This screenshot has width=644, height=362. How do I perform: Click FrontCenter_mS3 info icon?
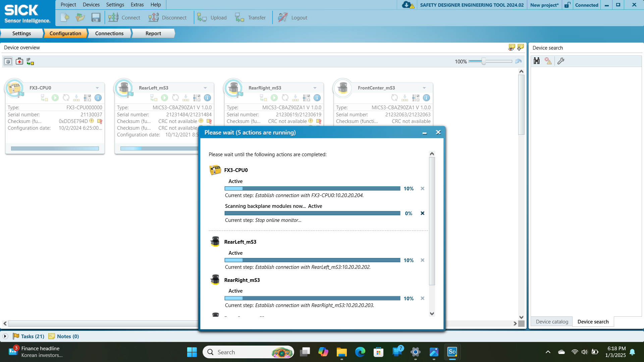pos(426,98)
